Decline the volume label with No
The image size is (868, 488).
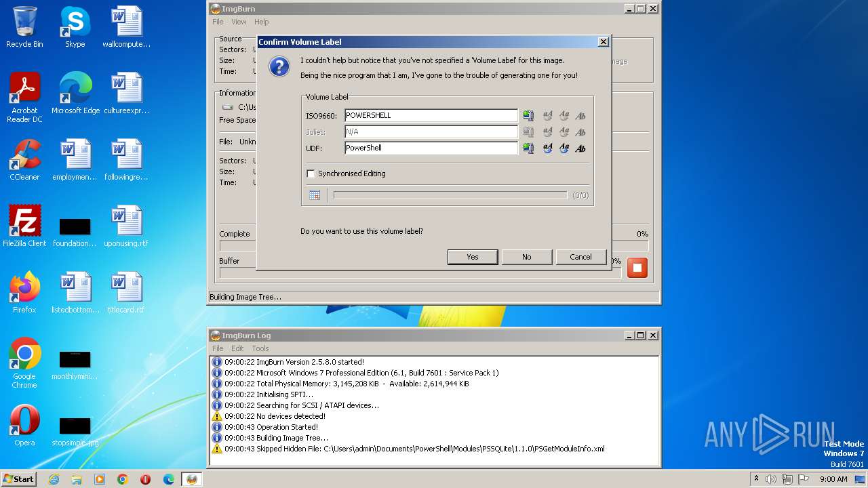click(527, 257)
